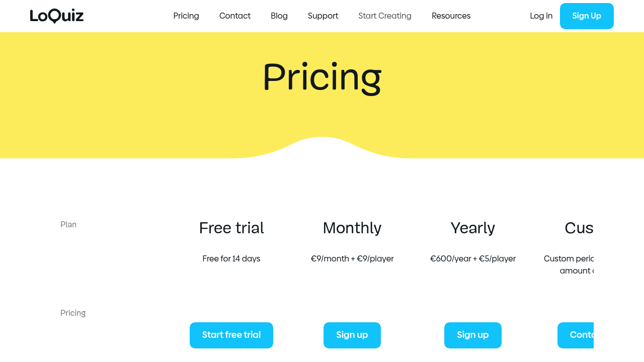Click the Loquiz logo
This screenshot has height=362, width=644.
57,16
